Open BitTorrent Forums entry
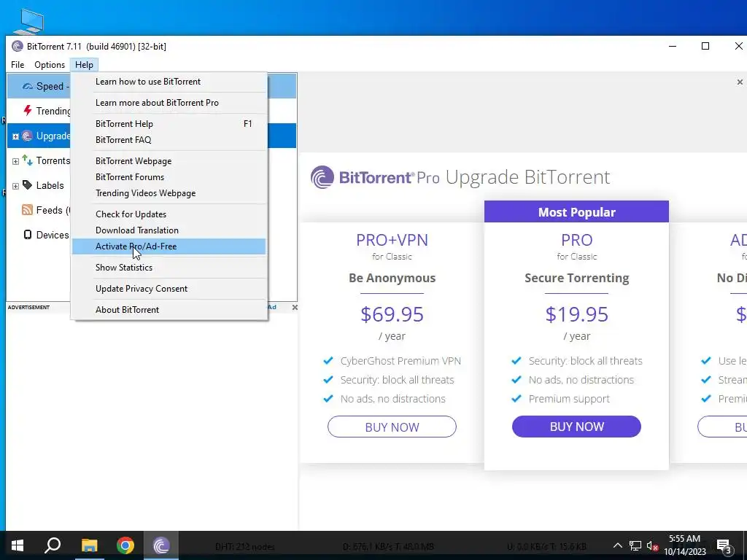This screenshot has width=747, height=560. pos(169,176)
